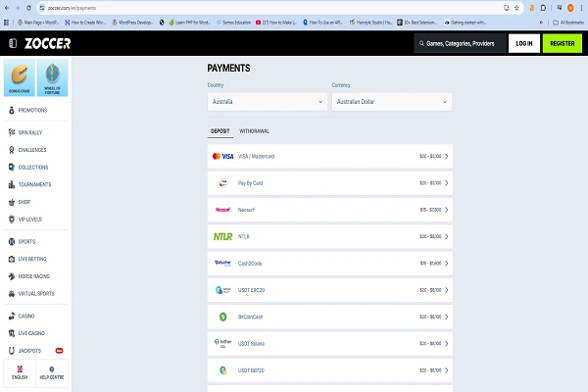Click the Virtual Sports controller icon
This screenshot has width=588, height=392.
12,293
